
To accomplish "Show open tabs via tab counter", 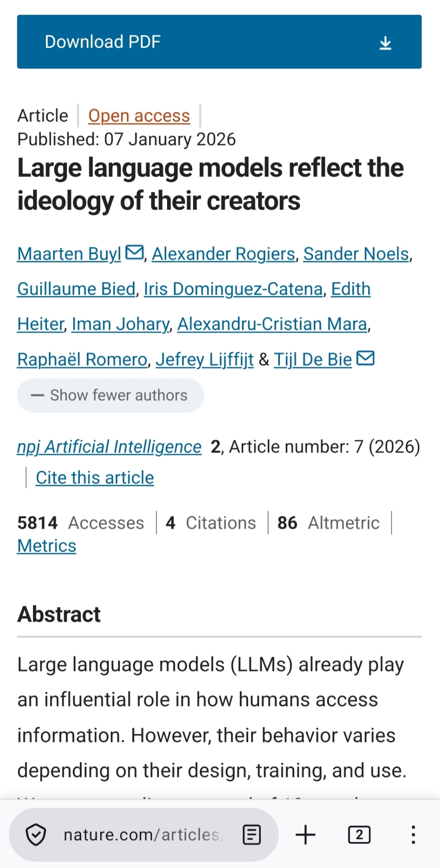I will coord(359,835).
